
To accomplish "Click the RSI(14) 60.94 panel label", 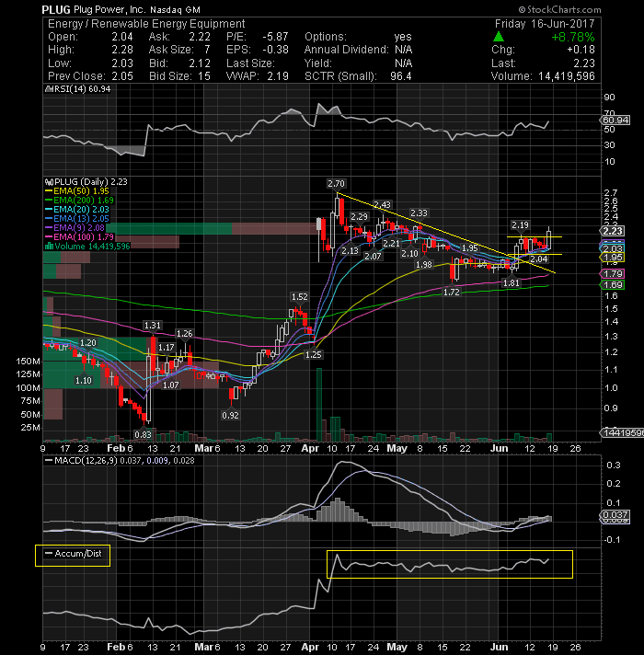I will [x=77, y=89].
